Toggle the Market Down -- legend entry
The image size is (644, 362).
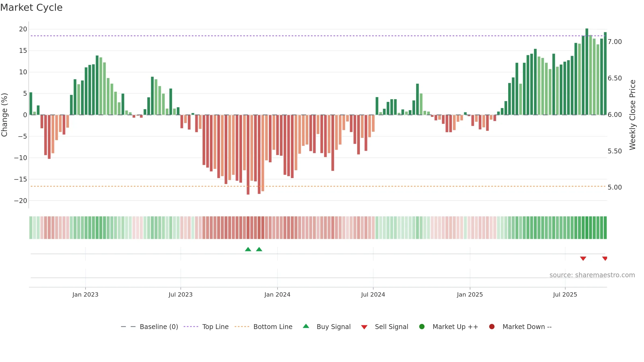point(520,327)
